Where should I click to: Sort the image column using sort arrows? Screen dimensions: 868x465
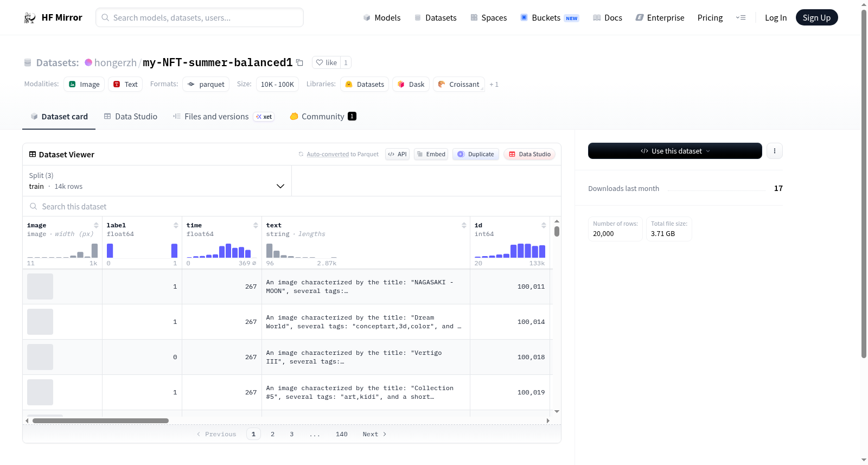click(x=96, y=225)
